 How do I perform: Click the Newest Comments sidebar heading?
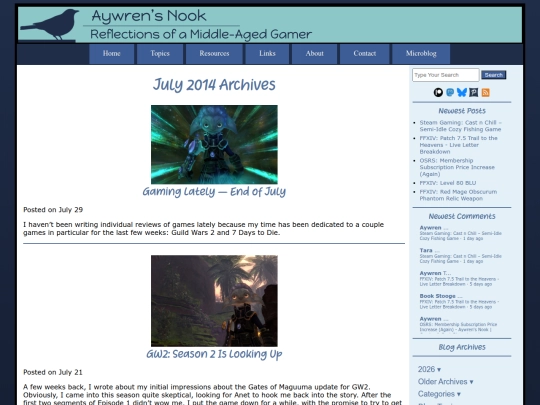(462, 216)
